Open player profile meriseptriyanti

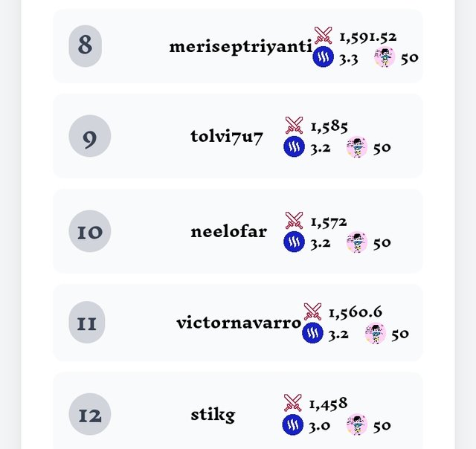[x=240, y=47]
